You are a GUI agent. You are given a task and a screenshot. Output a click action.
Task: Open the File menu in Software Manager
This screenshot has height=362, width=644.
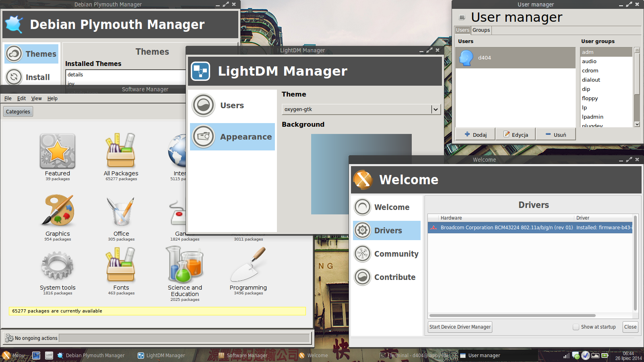(8, 99)
